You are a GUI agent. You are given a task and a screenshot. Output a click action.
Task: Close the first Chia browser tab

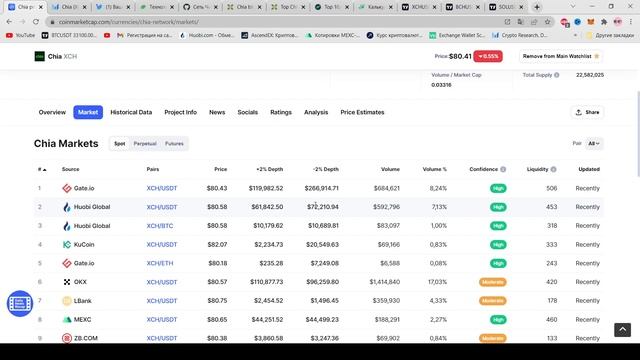pos(40,7)
